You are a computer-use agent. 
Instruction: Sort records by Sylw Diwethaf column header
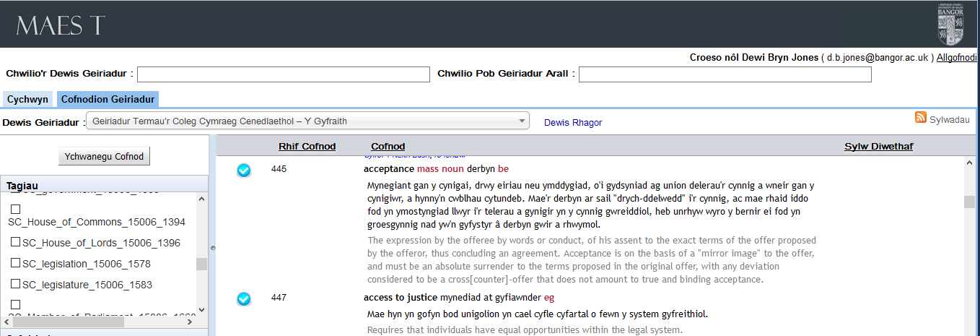click(x=878, y=147)
